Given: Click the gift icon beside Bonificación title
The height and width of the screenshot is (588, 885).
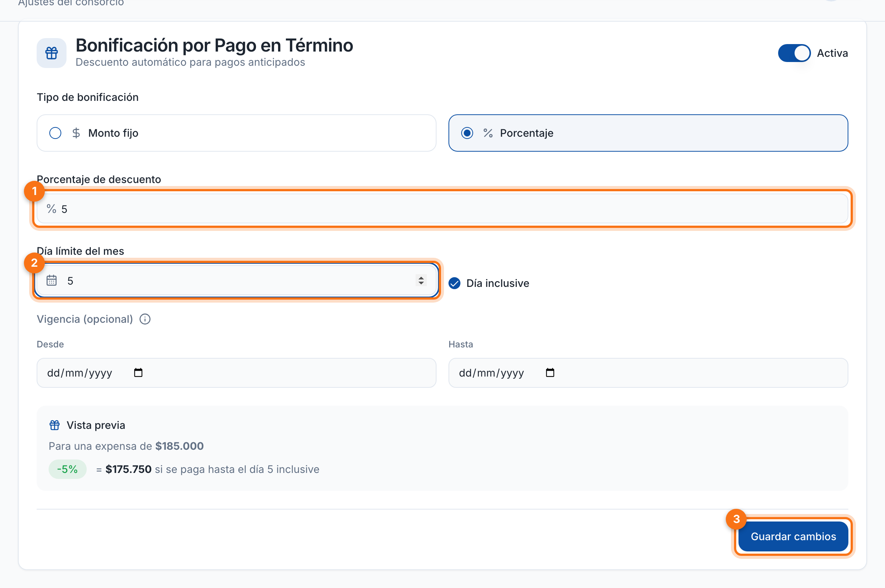Looking at the screenshot, I should point(52,53).
